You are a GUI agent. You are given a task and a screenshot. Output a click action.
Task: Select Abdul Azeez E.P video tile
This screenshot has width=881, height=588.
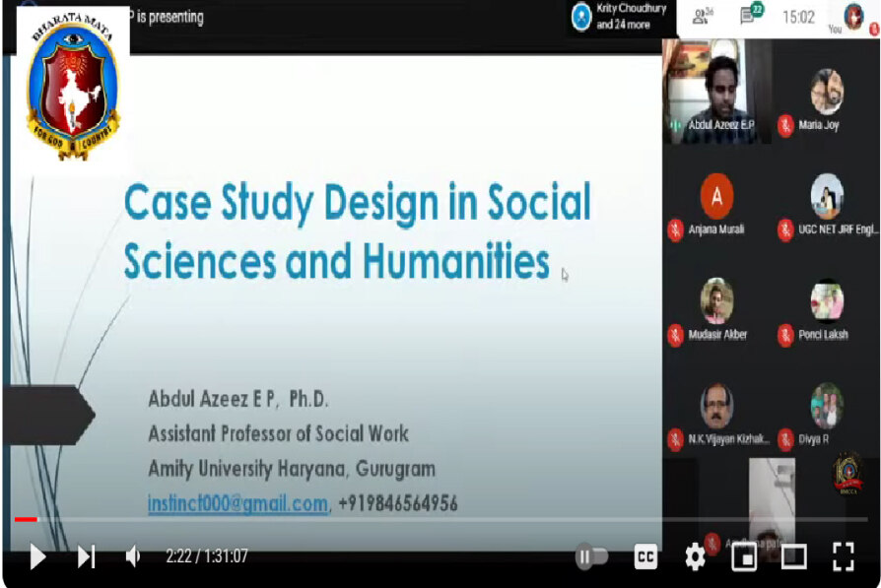click(x=715, y=91)
